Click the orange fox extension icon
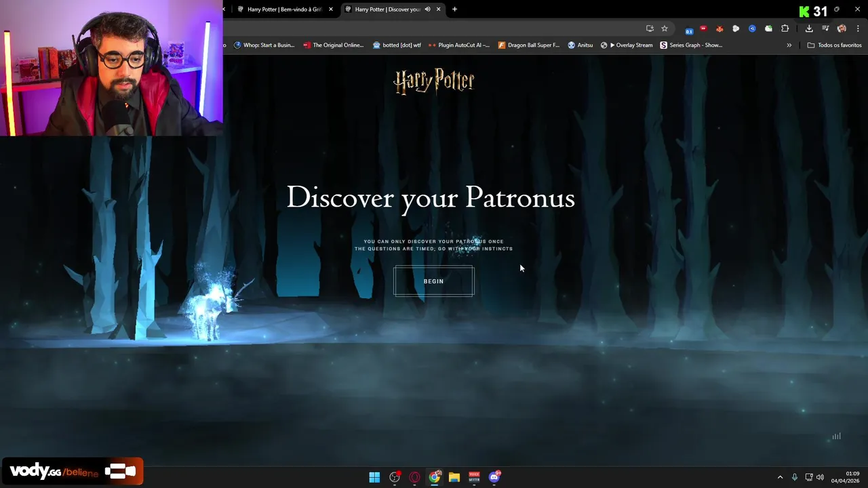This screenshot has height=488, width=868. click(719, 28)
